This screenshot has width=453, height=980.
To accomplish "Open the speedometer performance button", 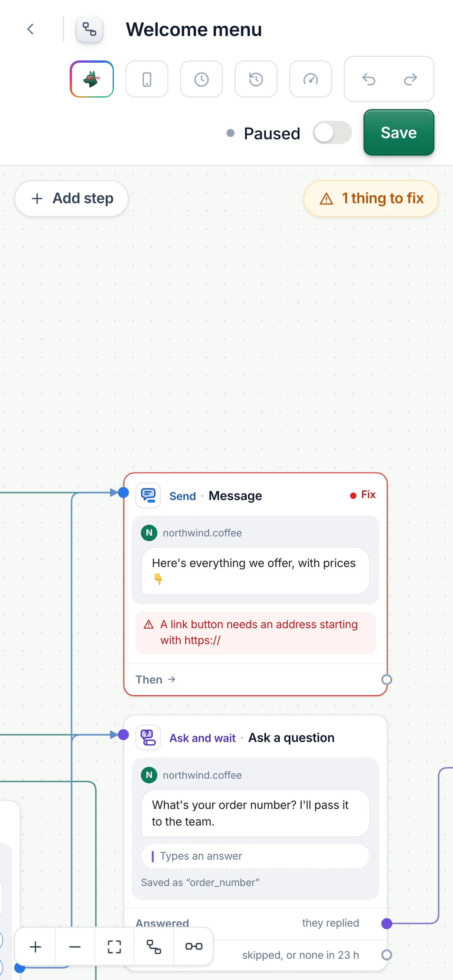I will pos(311,79).
